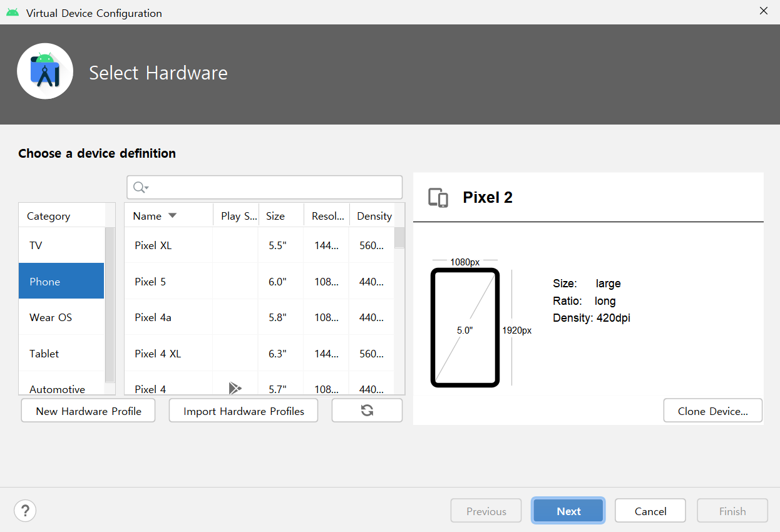Click the 420dpi density value in preview

[613, 318]
